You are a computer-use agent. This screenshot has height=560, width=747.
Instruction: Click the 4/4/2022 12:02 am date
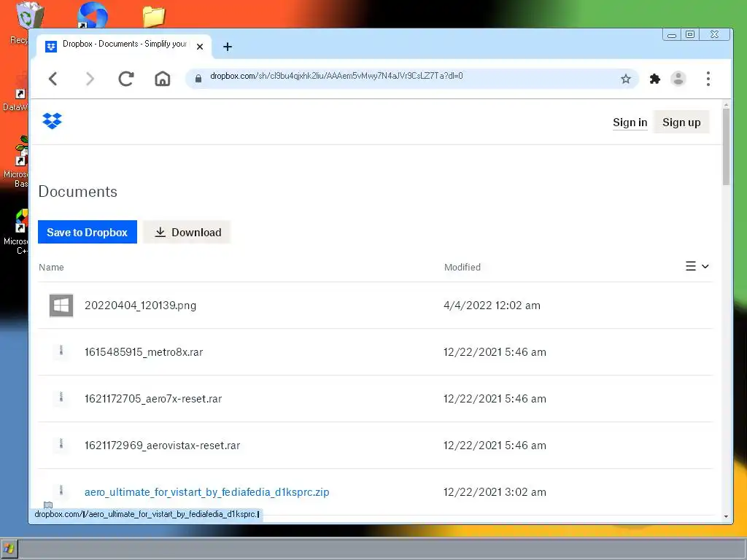[492, 306]
